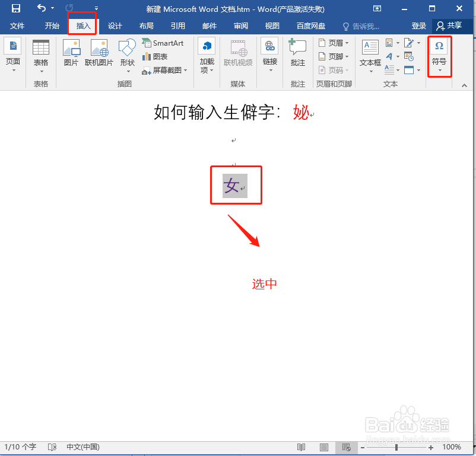Open the undo history dropdown arrow

pyautogui.click(x=52, y=8)
